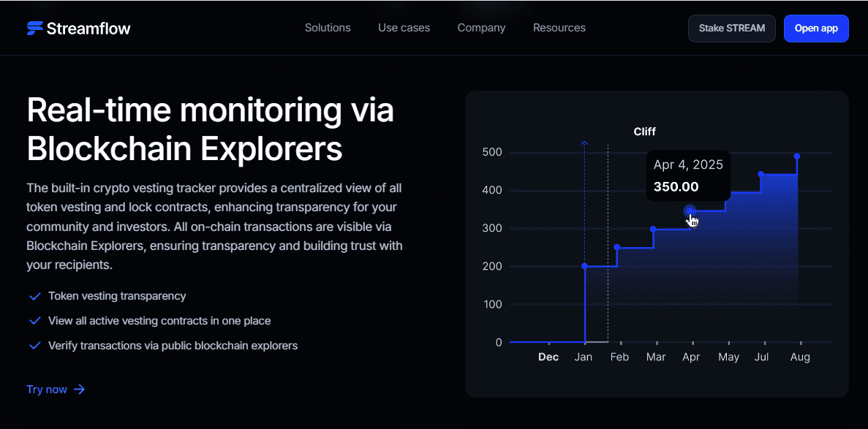
Task: Click the Dec month label on axis
Action: (548, 357)
